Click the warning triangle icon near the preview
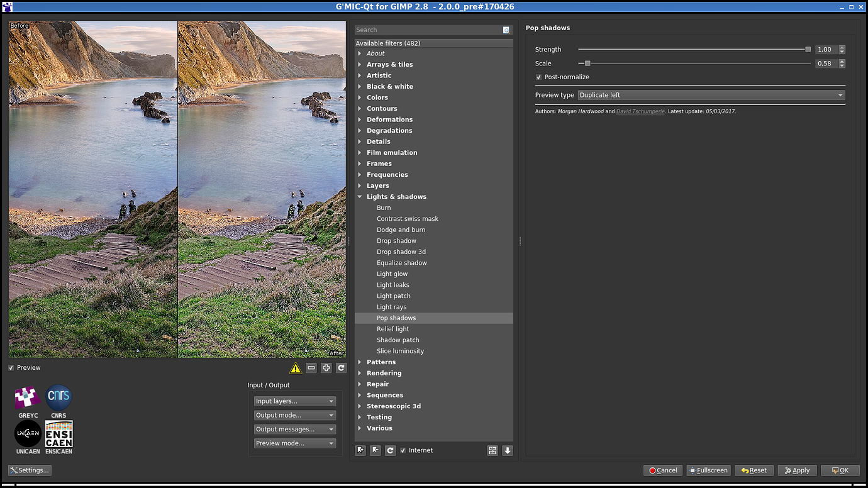This screenshot has height=488, width=868. [296, 367]
